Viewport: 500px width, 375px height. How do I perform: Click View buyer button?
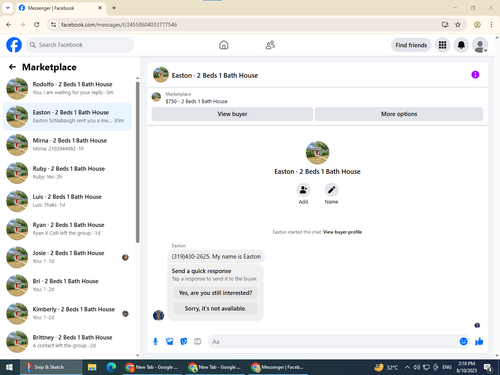[232, 114]
